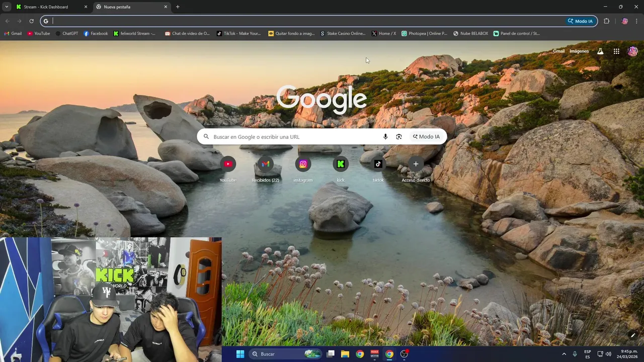Go back with the back arrow
Screen dimensions: 644x362
(7, 21)
